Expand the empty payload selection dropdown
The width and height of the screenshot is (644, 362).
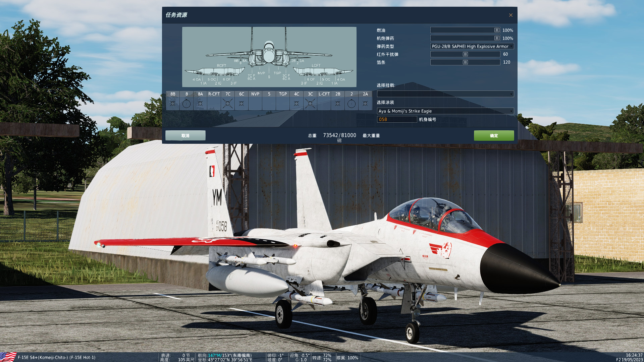point(445,94)
